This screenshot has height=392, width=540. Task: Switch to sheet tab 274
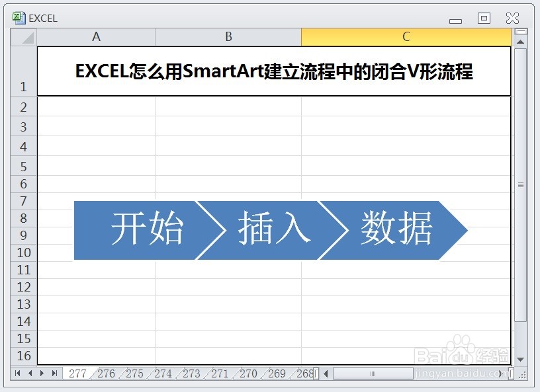(163, 373)
